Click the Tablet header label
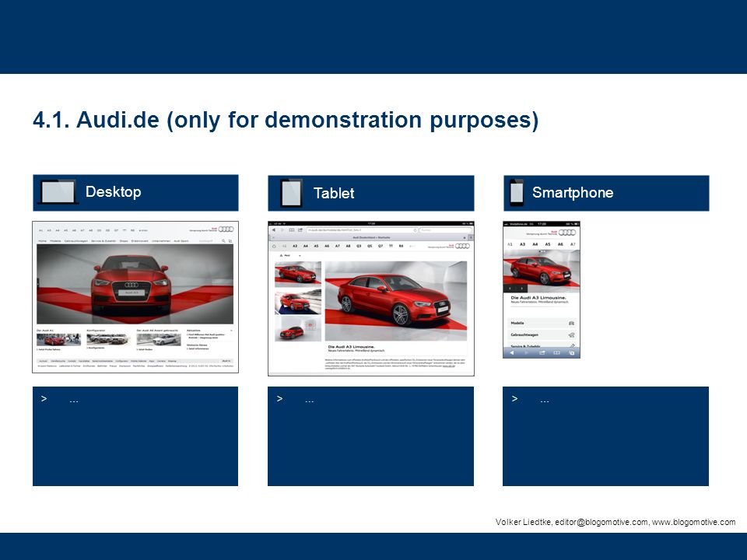 334,193
